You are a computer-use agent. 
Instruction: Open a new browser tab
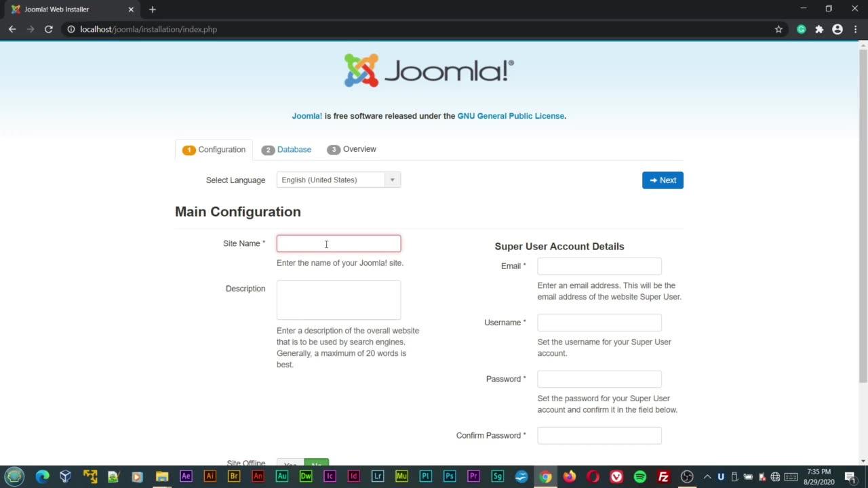pyautogui.click(x=153, y=9)
